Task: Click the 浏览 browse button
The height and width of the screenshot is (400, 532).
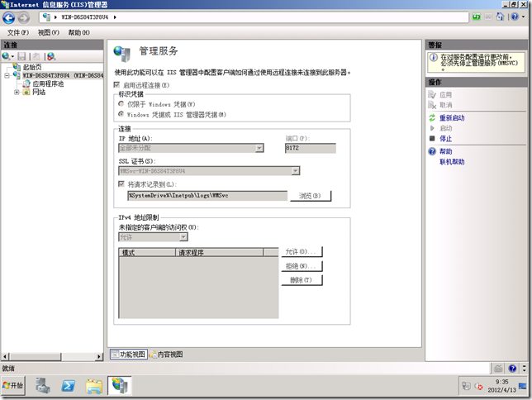Action: 311,196
